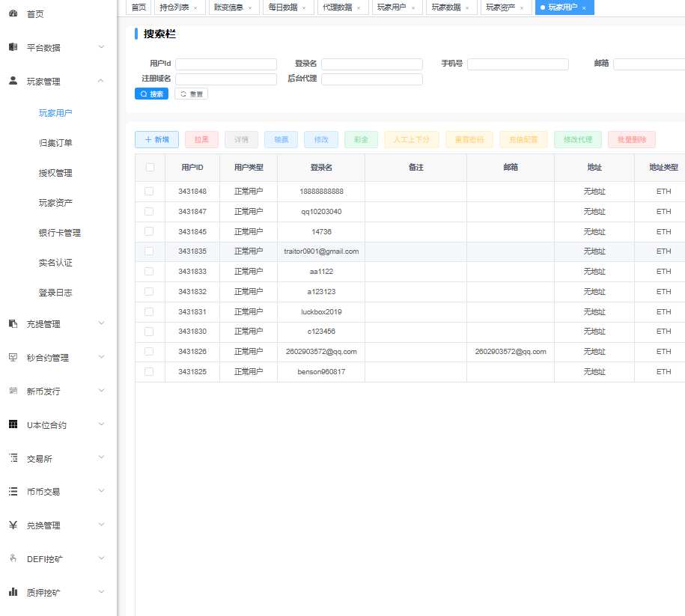Select the checkbox for user 3431835
The height and width of the screenshot is (616, 685).
150,251
